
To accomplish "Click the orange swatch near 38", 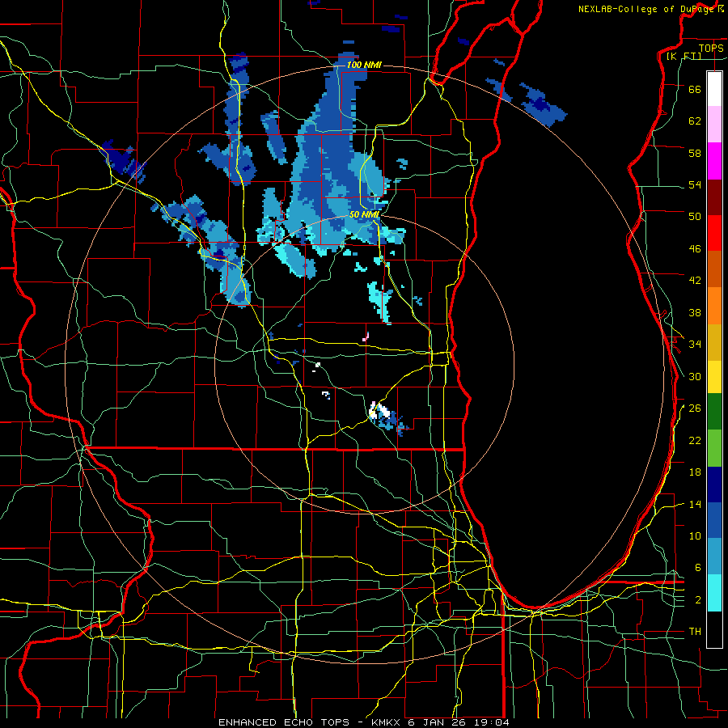I will click(x=714, y=306).
